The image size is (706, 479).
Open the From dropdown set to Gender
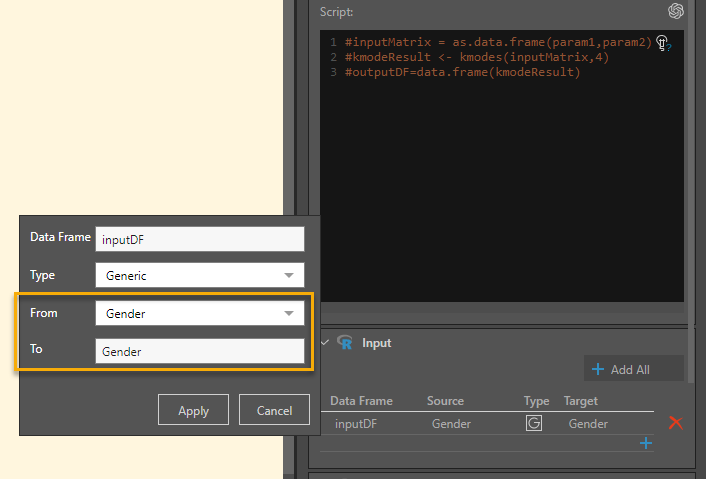tap(199, 313)
